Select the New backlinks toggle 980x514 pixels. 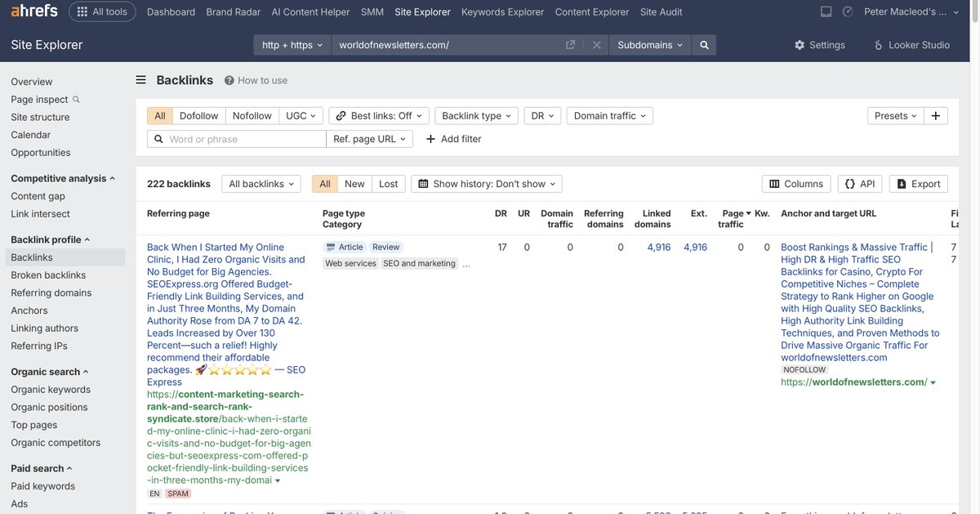354,184
